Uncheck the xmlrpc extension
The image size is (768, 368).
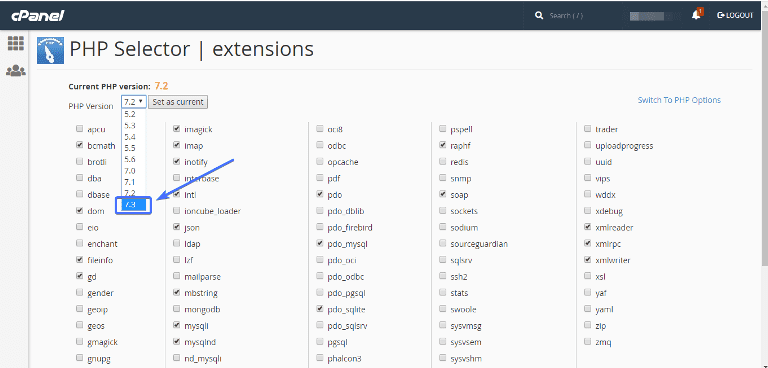[587, 243]
